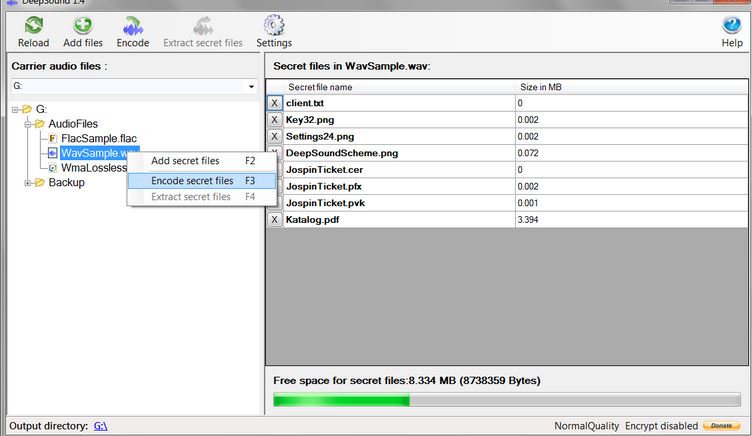Select the client.txt file name cell
The height and width of the screenshot is (436, 752).
[399, 103]
